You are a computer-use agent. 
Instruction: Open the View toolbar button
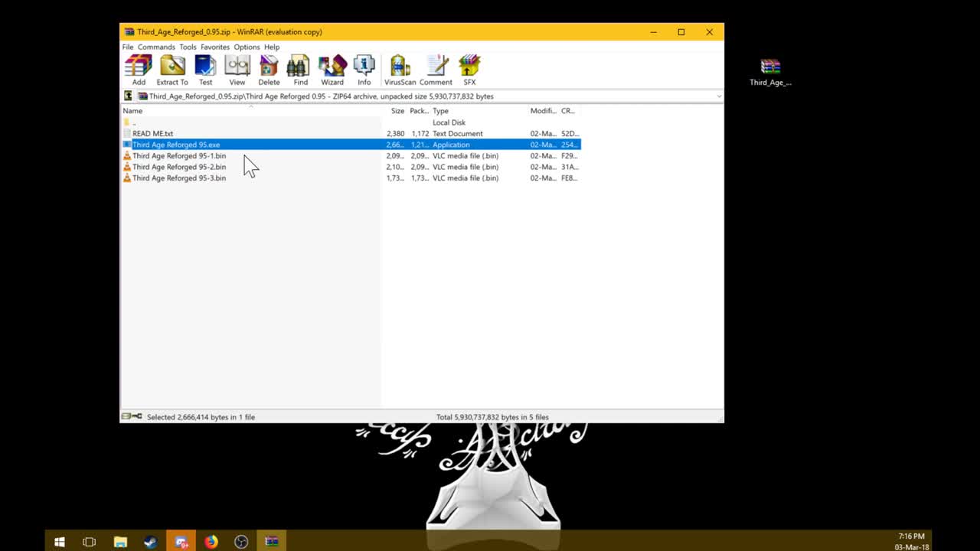237,69
